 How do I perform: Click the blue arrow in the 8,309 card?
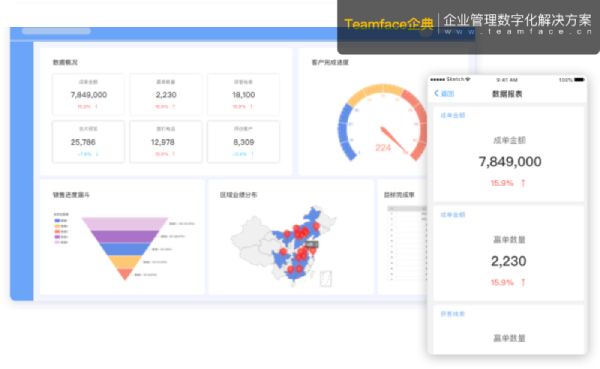(252, 154)
